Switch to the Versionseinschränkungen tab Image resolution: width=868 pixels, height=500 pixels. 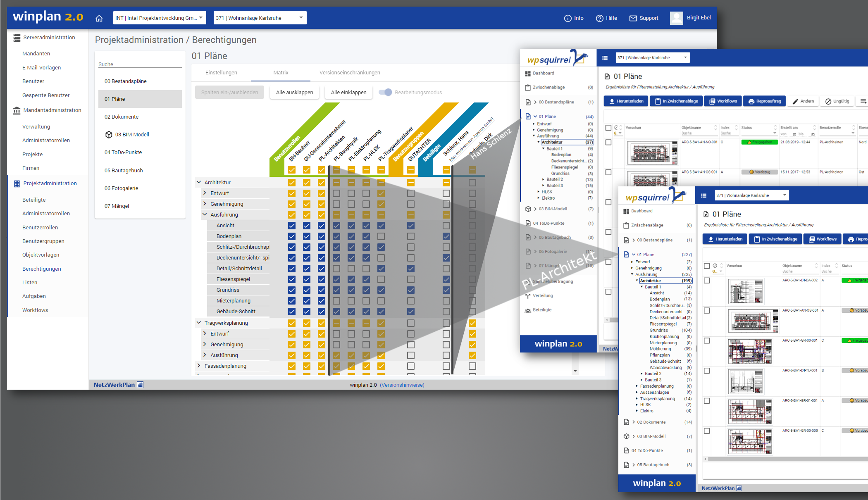[x=350, y=73]
